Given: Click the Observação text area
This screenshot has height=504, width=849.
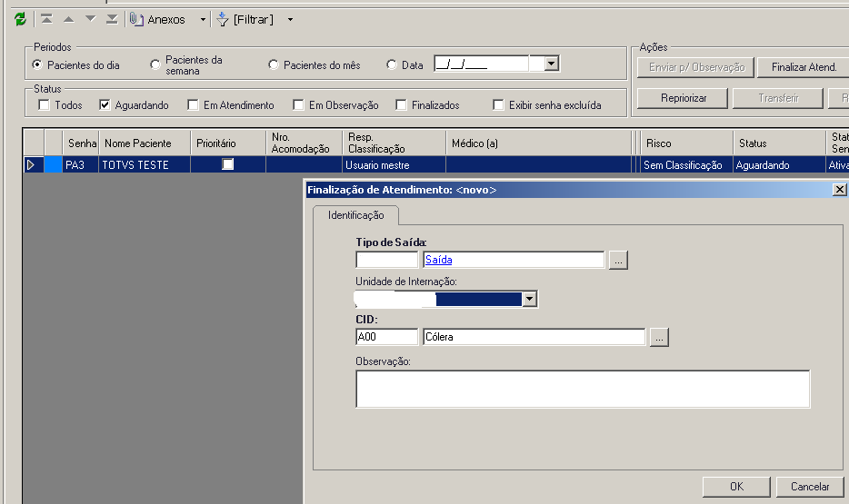Looking at the screenshot, I should 584,389.
